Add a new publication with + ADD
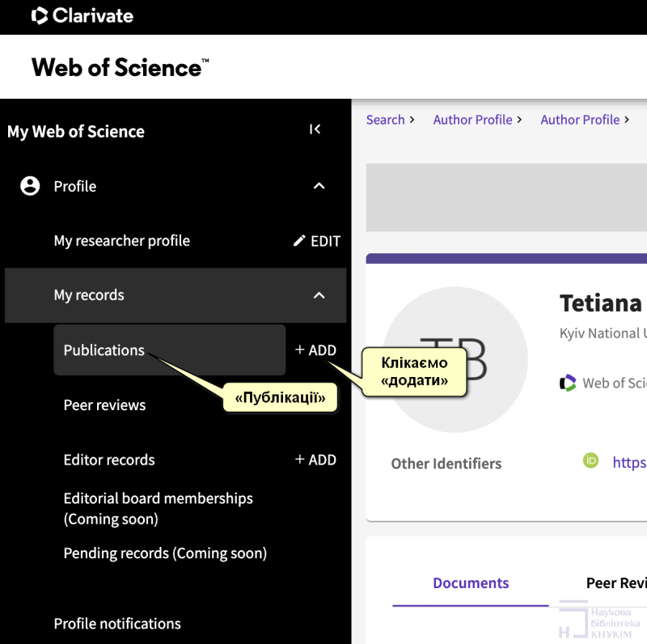647x644 pixels. (315, 350)
